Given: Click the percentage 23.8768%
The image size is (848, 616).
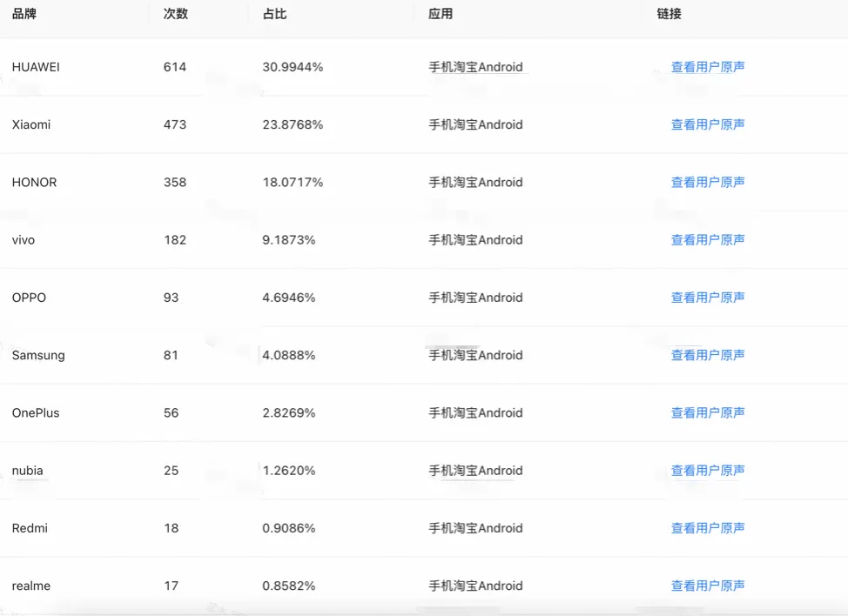Looking at the screenshot, I should (x=293, y=124).
